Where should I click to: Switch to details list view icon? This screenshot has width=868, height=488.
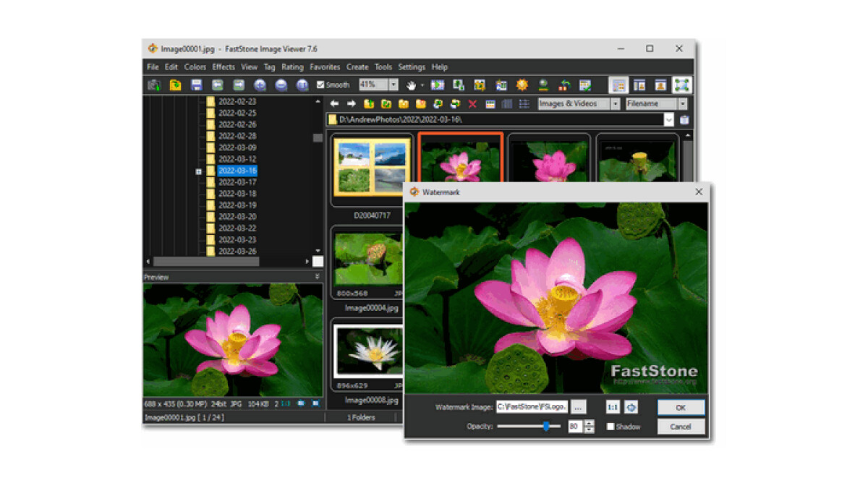point(524,104)
